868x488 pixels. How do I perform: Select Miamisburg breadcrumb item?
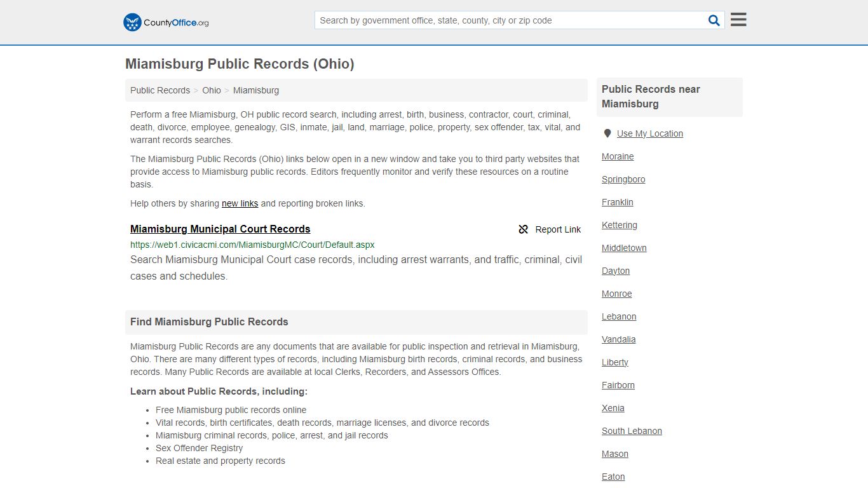pos(256,90)
